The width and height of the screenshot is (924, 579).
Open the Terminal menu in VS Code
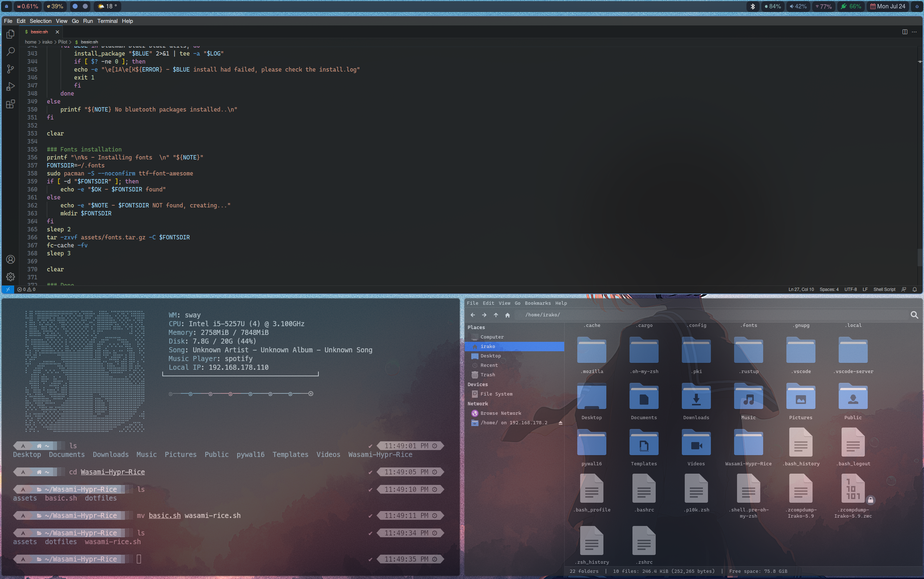pyautogui.click(x=107, y=21)
